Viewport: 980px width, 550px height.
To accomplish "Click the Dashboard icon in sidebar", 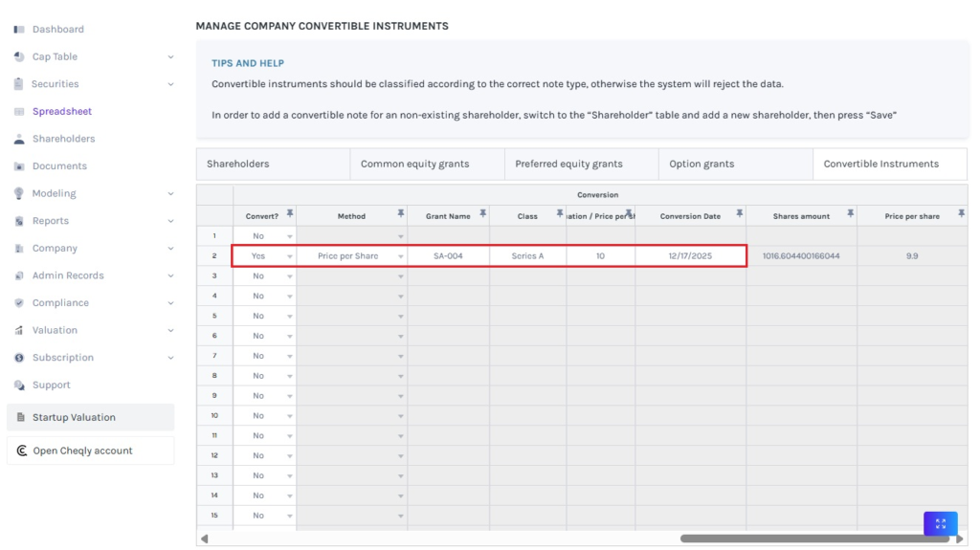I will tap(19, 30).
